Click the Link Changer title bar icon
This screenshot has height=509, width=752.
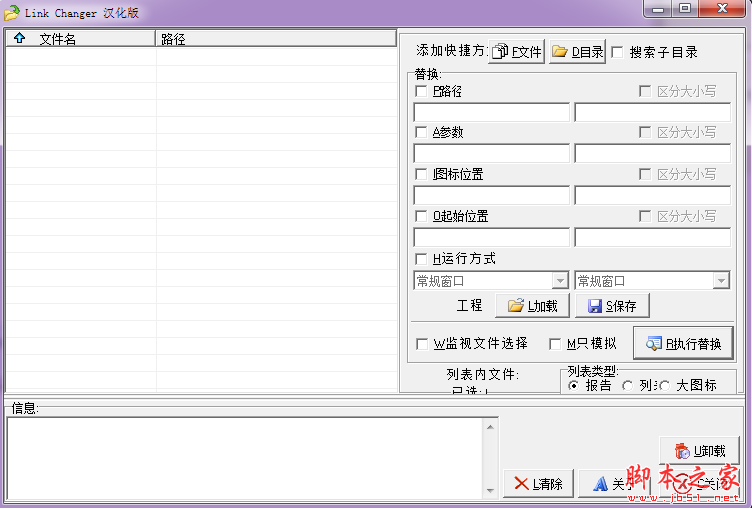pyautogui.click(x=12, y=12)
